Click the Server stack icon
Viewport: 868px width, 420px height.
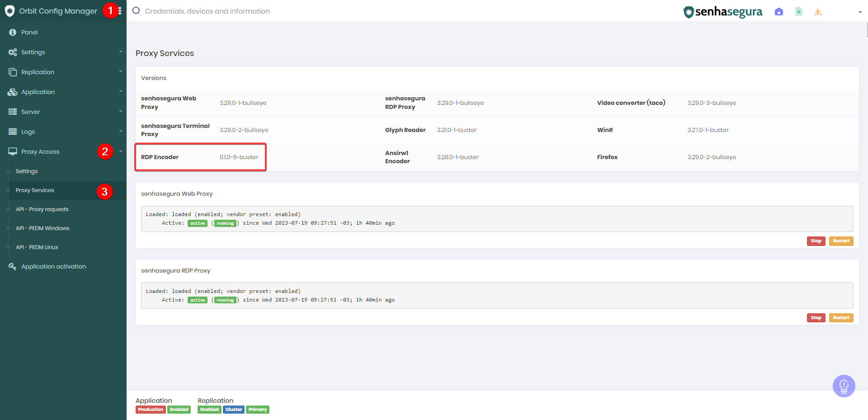(x=13, y=112)
